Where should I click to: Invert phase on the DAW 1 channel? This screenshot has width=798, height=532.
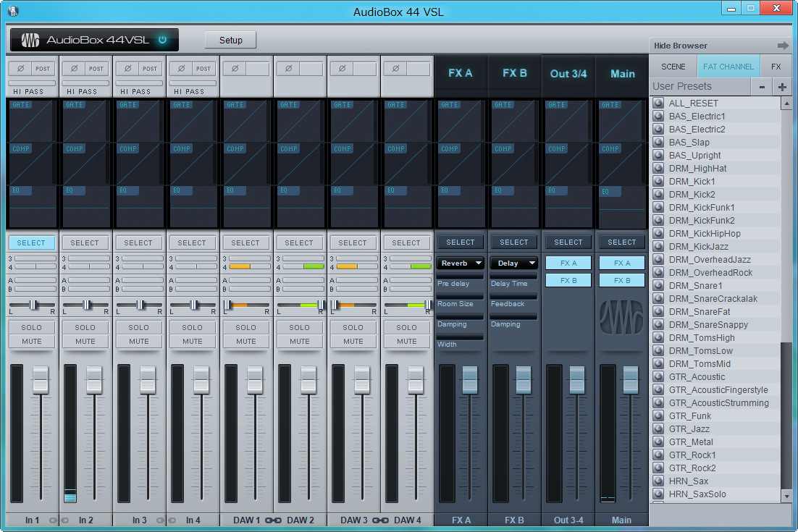[235, 69]
